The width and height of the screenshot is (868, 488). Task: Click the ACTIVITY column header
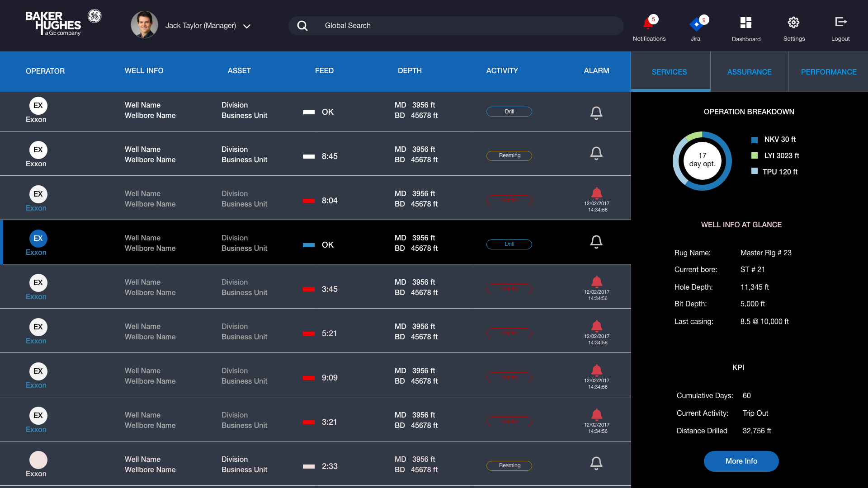click(x=502, y=71)
